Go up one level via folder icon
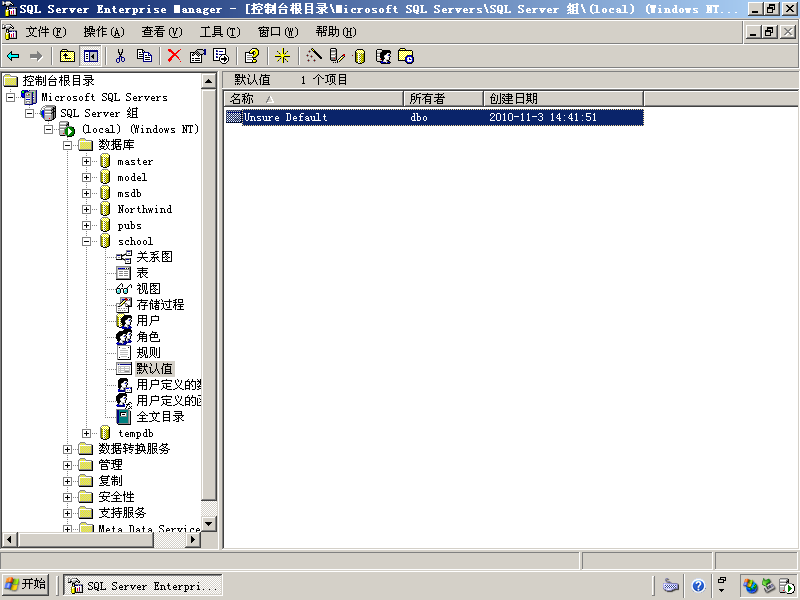Screen dimensions: 800x600 [67, 56]
